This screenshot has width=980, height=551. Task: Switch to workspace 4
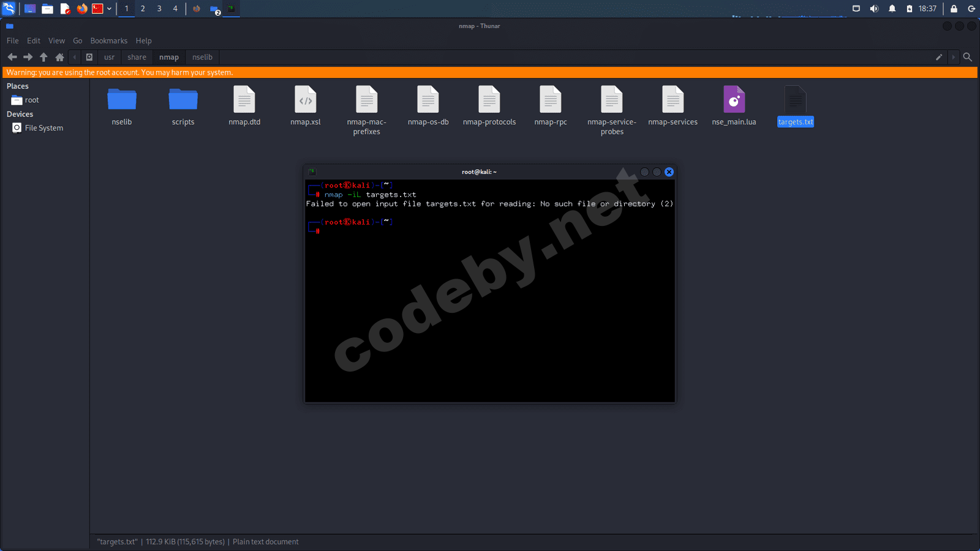point(175,9)
